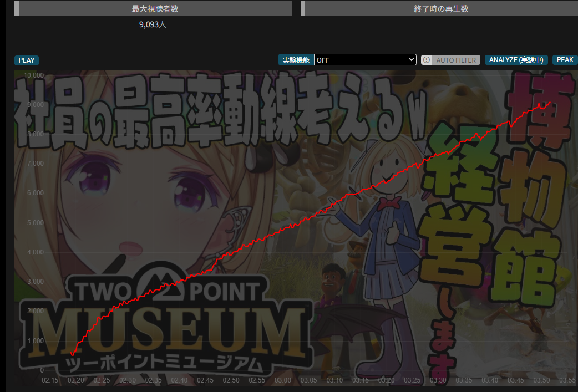Click the PLAY button
578x392 pixels.
tap(27, 60)
